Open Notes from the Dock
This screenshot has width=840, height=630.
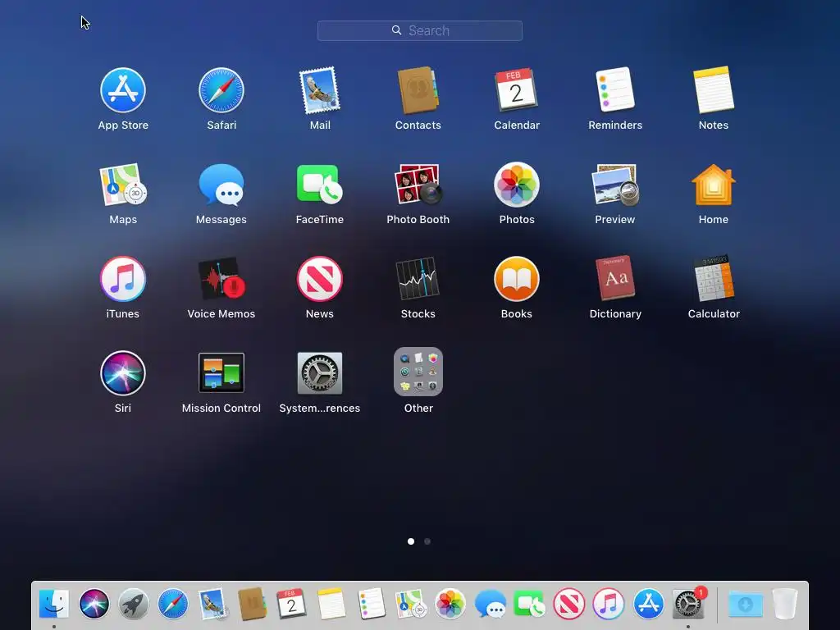[x=331, y=604]
